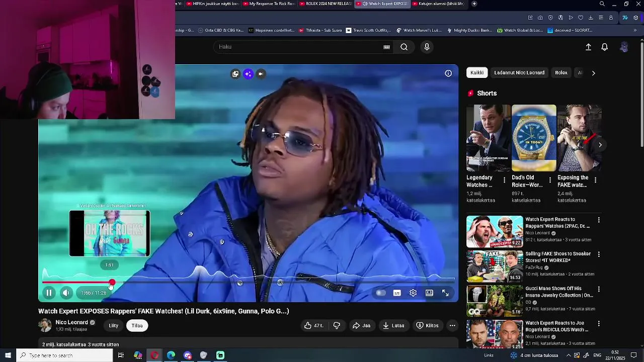This screenshot has width=644, height=362.
Task: Open options for Joe Rogan's watch video
Action: (x=599, y=323)
